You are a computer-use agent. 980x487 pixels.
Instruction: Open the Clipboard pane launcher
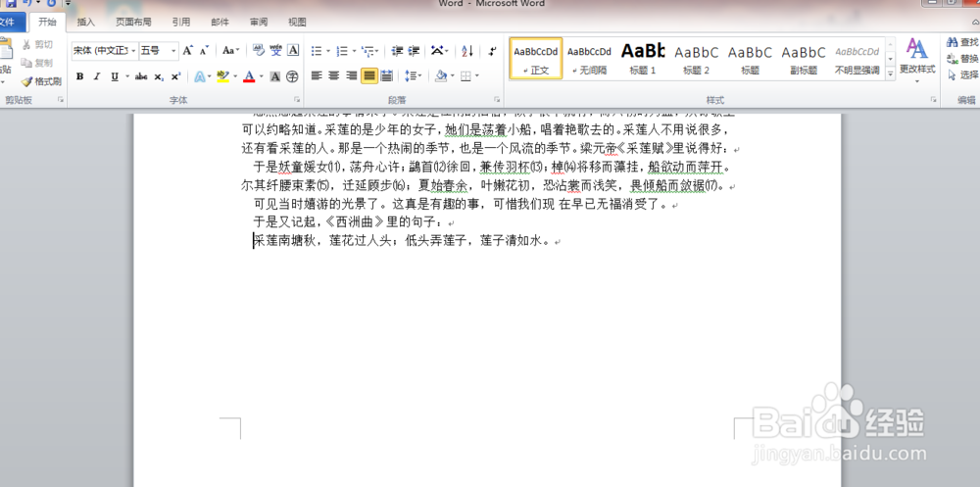61,100
